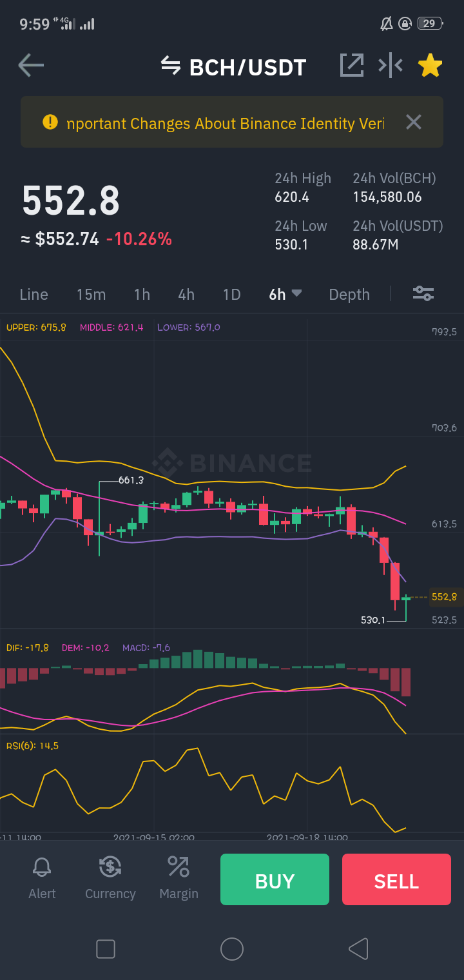Viewport: 464px width, 980px height.
Task: Open the Binance identity verification notice text
Action: tap(226, 123)
